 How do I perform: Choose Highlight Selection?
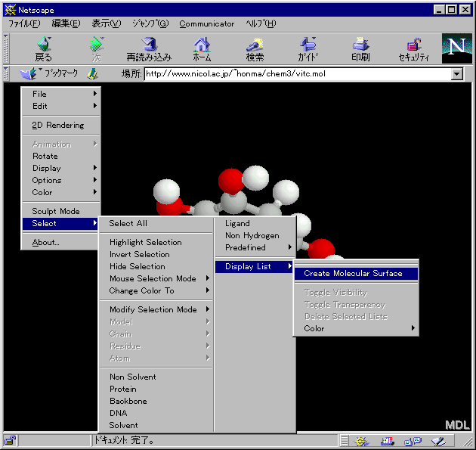(156, 242)
